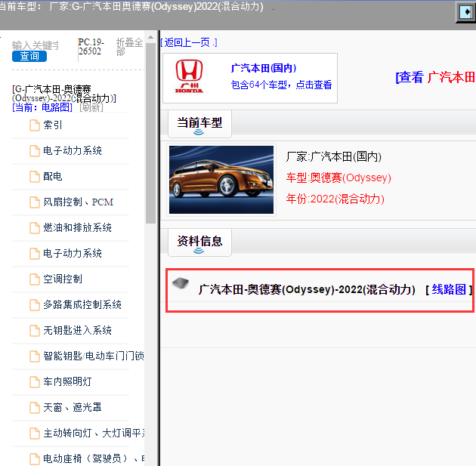Click the [返回上一页] back link
Image resolution: width=476 pixels, height=466 pixels.
189,42
